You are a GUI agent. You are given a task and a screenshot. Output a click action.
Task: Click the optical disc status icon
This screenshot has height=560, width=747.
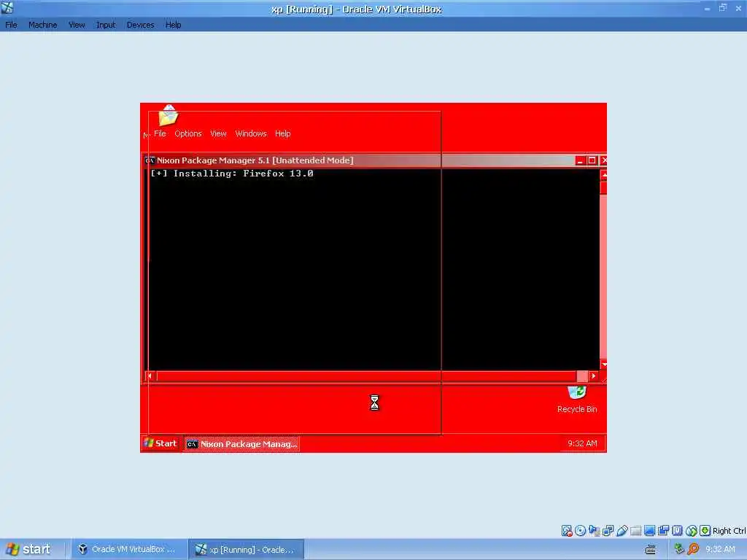point(580,531)
